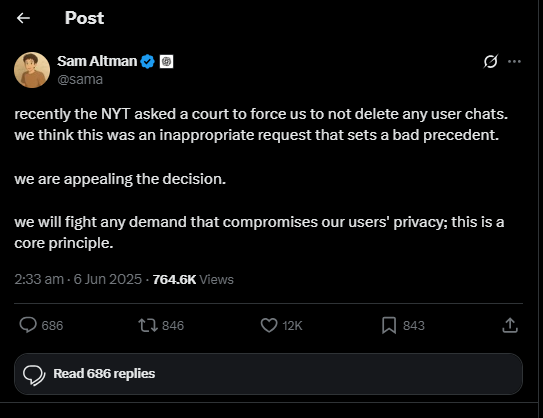Viewport: 543px width, 418px height.
Task: Click the Post page heading
Action: 84,18
